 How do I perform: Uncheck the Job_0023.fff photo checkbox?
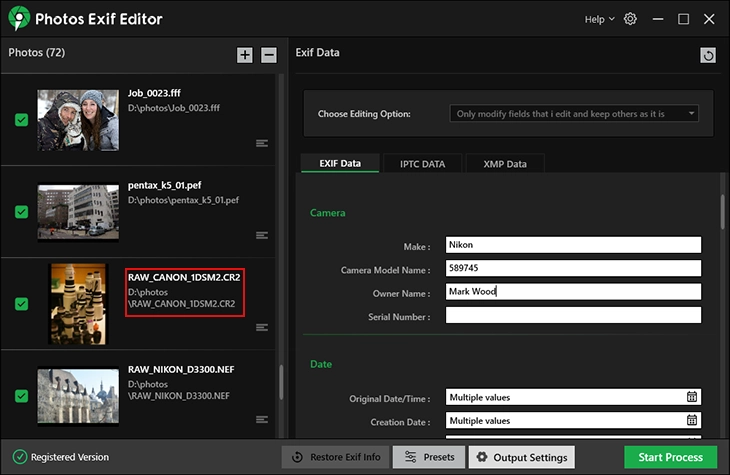click(21, 120)
